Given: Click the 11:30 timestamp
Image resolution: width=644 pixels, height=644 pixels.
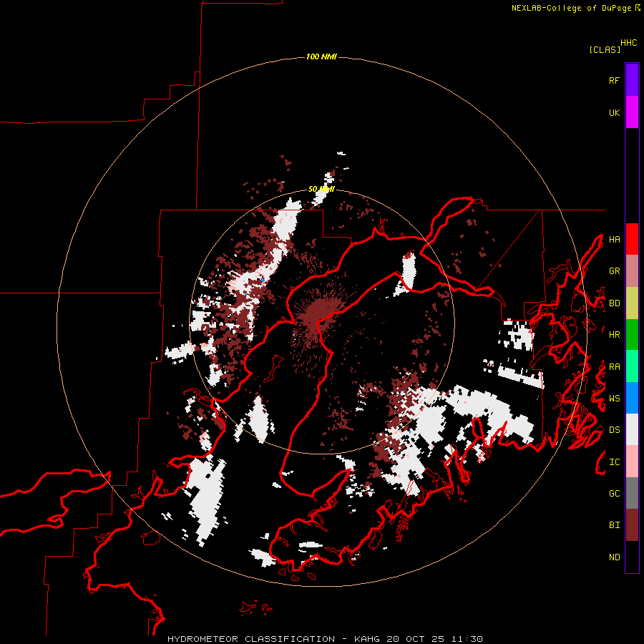Looking at the screenshot, I should [x=467, y=639].
